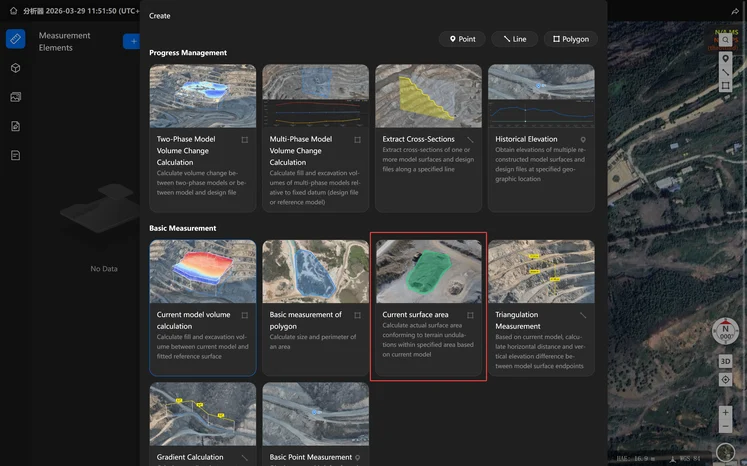Click the map search magnifier icon
Screen dimensions: 747x466
pyautogui.click(x=725, y=40)
